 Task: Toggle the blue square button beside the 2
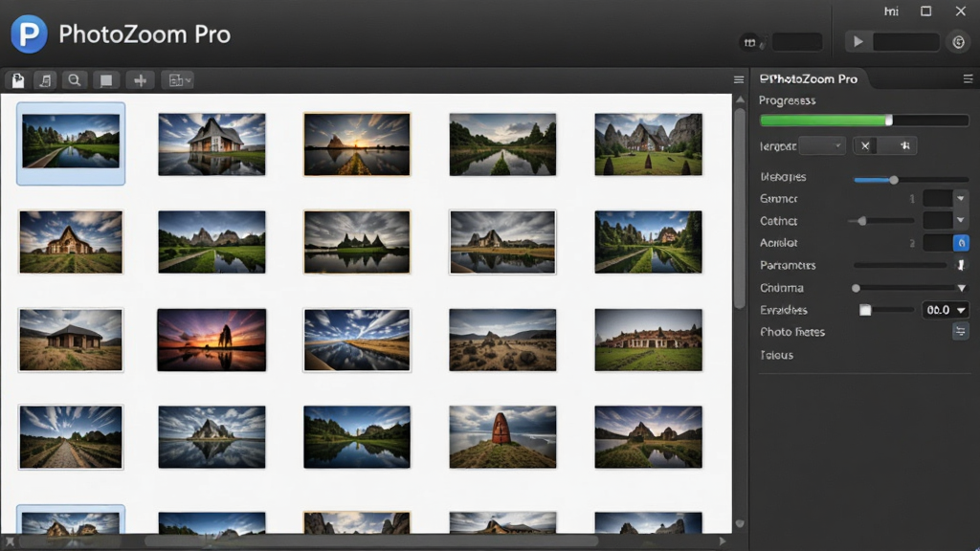961,242
